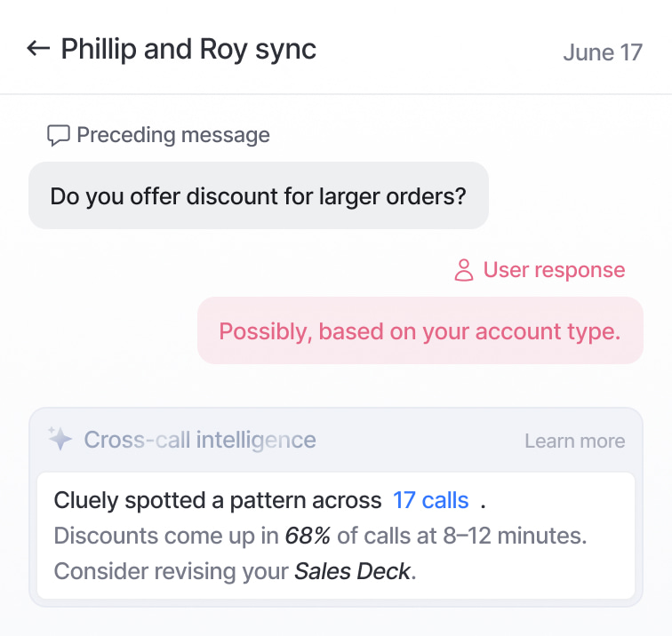Select the Phillip and Roy sync title

point(188,49)
